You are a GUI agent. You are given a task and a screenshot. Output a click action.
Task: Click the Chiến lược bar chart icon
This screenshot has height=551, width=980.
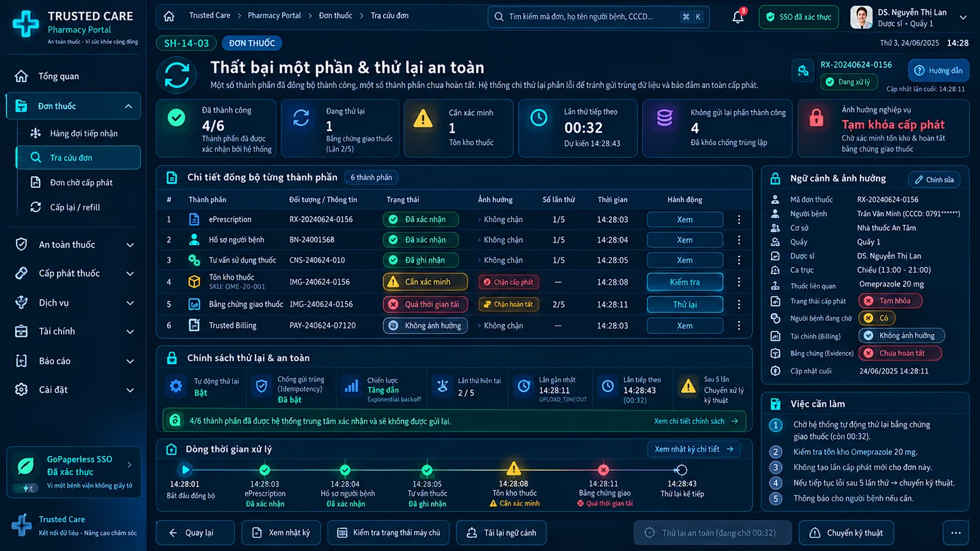coord(352,386)
